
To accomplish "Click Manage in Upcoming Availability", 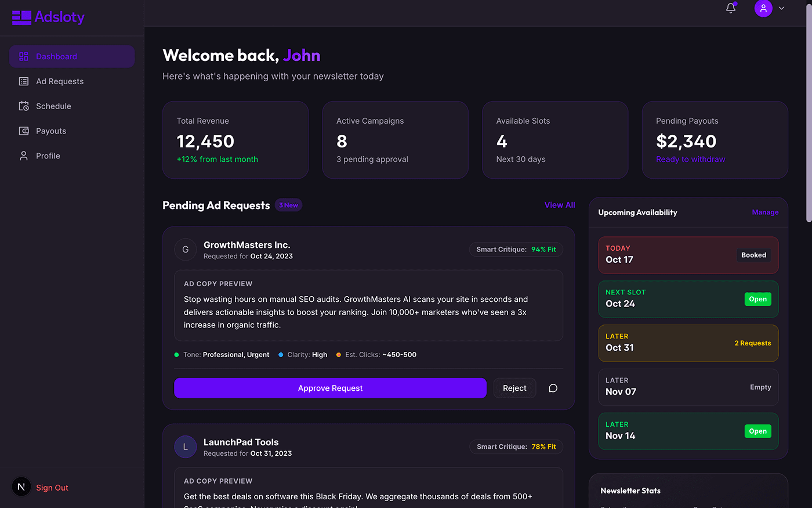I will pos(765,212).
